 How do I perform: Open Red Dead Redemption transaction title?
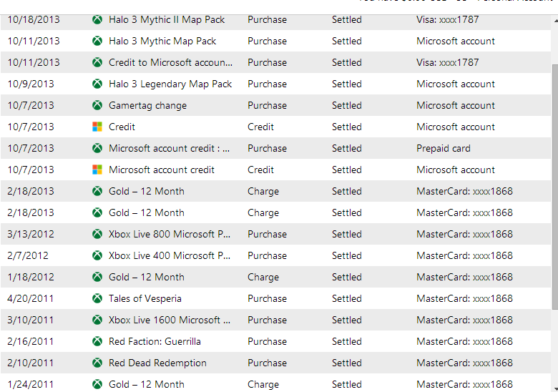point(157,363)
